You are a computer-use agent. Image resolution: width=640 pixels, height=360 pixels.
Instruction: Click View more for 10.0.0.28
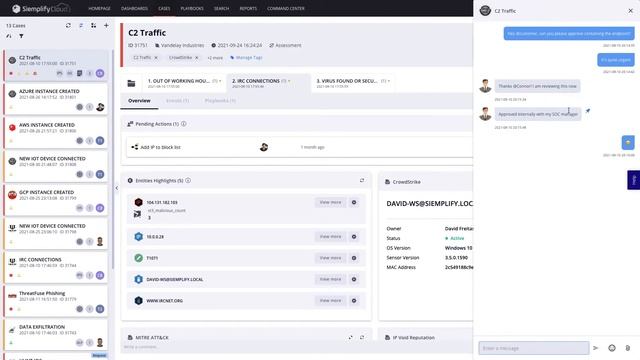tap(330, 237)
